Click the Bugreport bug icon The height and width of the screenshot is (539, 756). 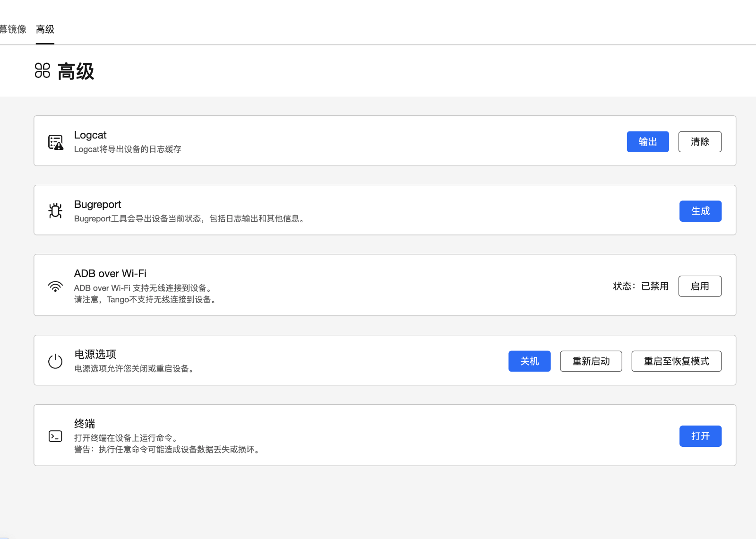pos(55,211)
